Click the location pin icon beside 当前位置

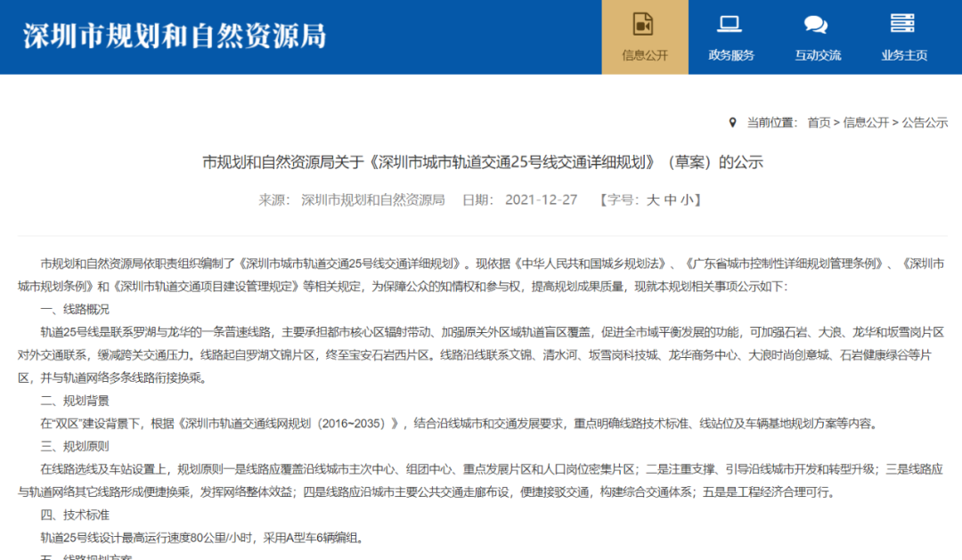point(732,123)
